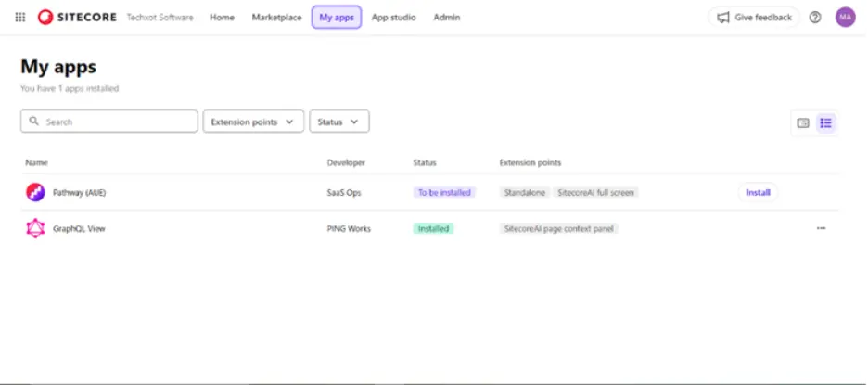Image resolution: width=868 pixels, height=385 pixels.
Task: Expand the Extension points filter dropdown
Action: tap(253, 122)
